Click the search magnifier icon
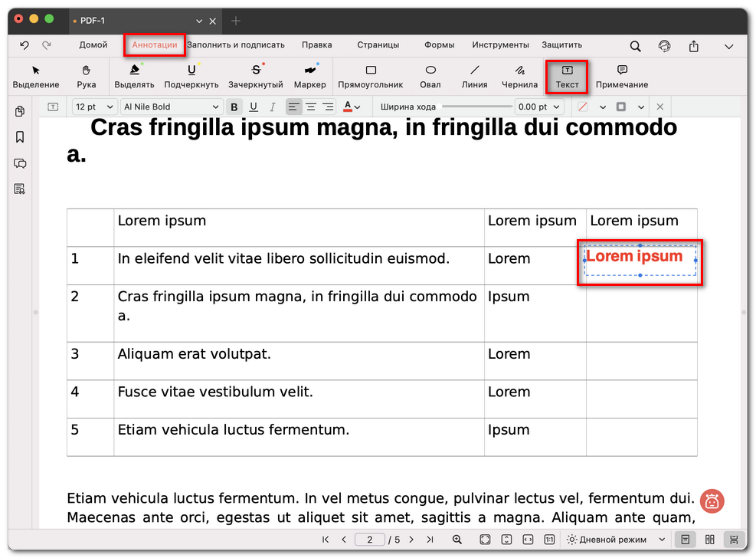Image resolution: width=756 pixels, height=558 pixels. click(636, 46)
